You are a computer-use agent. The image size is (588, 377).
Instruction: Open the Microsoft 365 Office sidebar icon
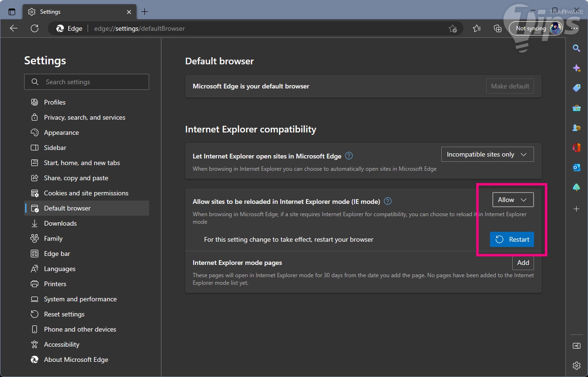(576, 148)
